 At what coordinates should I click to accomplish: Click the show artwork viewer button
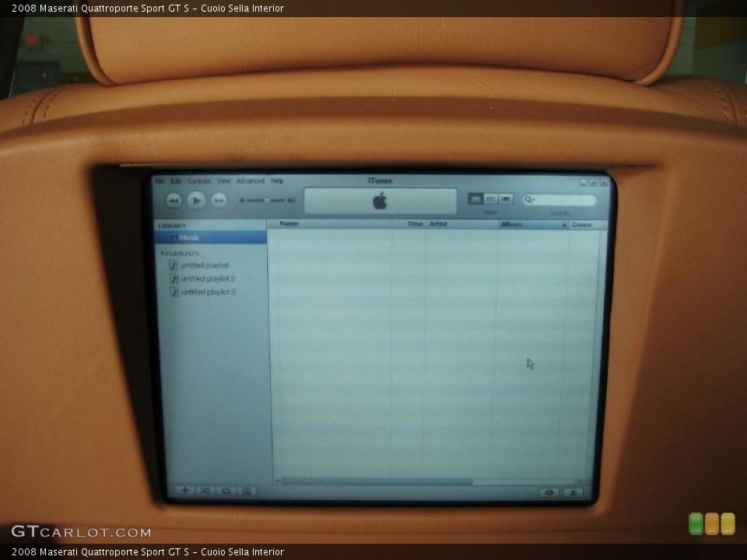tap(247, 492)
